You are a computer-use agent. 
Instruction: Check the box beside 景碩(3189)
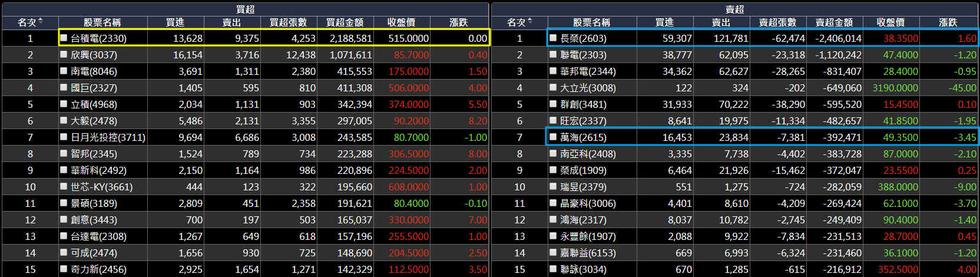pyautogui.click(x=64, y=203)
